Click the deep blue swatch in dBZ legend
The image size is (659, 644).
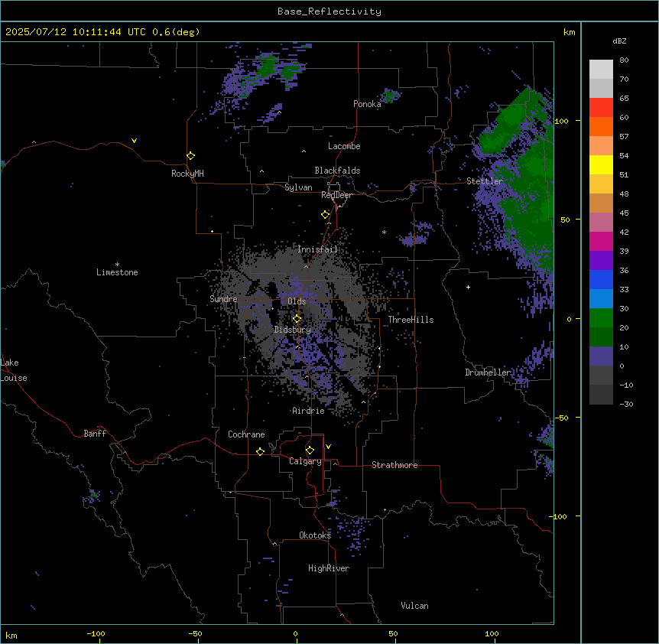point(601,279)
